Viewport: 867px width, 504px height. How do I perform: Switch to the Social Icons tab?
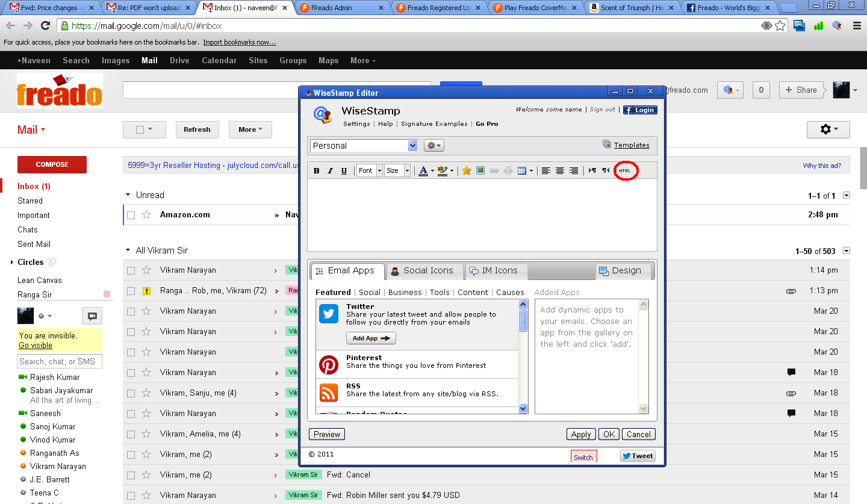click(x=424, y=271)
